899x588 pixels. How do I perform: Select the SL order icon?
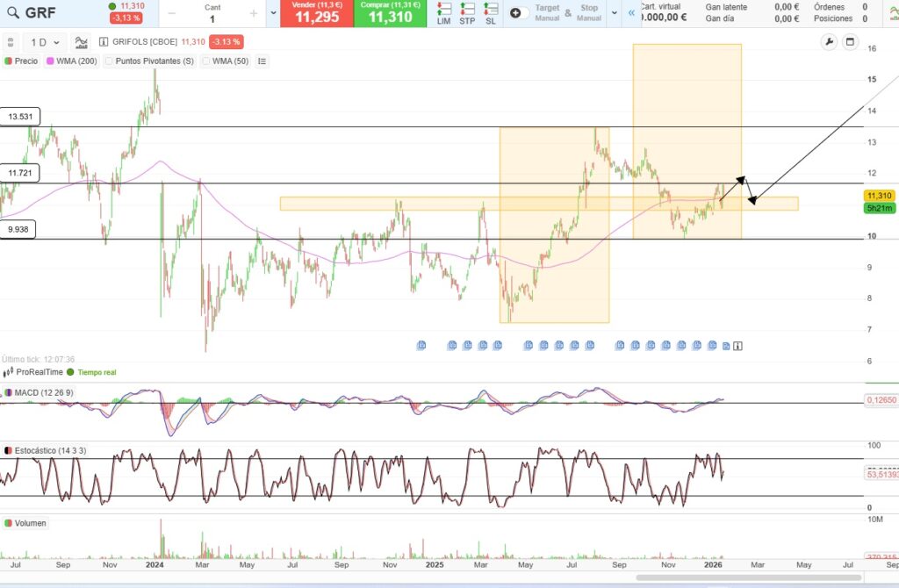point(490,13)
